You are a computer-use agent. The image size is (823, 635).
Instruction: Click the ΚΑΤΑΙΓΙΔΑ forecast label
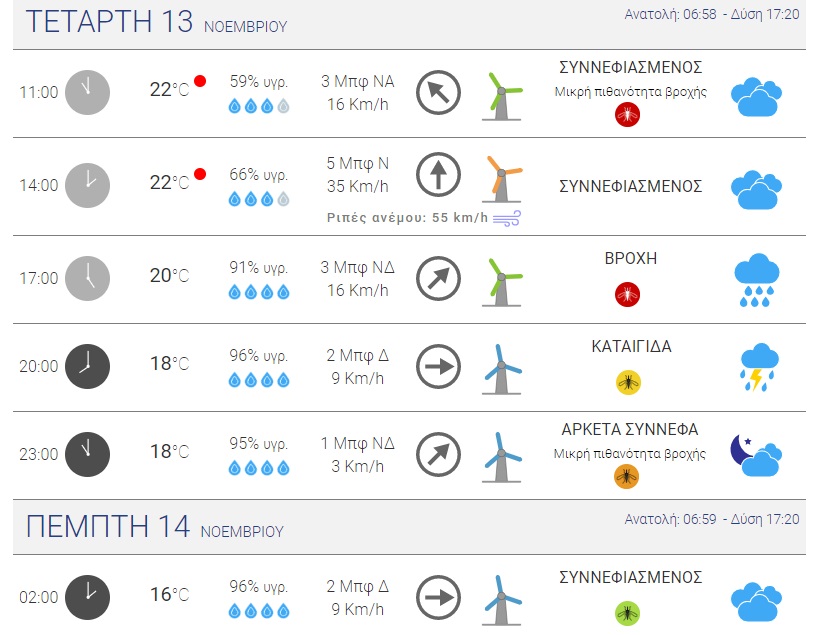tap(631, 347)
